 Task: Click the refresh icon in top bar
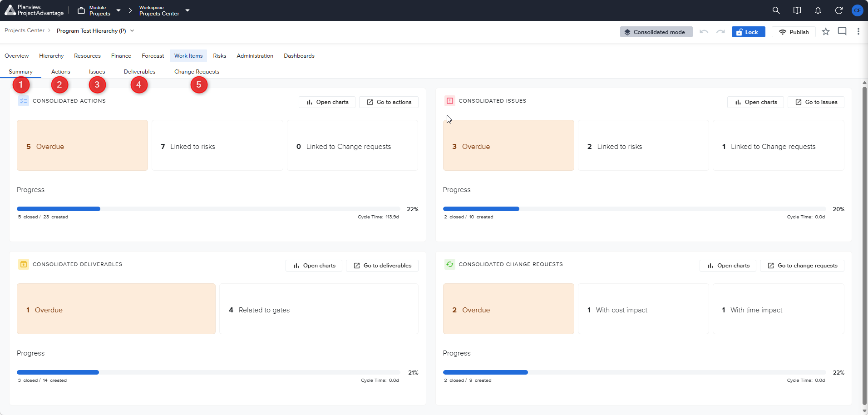click(838, 10)
